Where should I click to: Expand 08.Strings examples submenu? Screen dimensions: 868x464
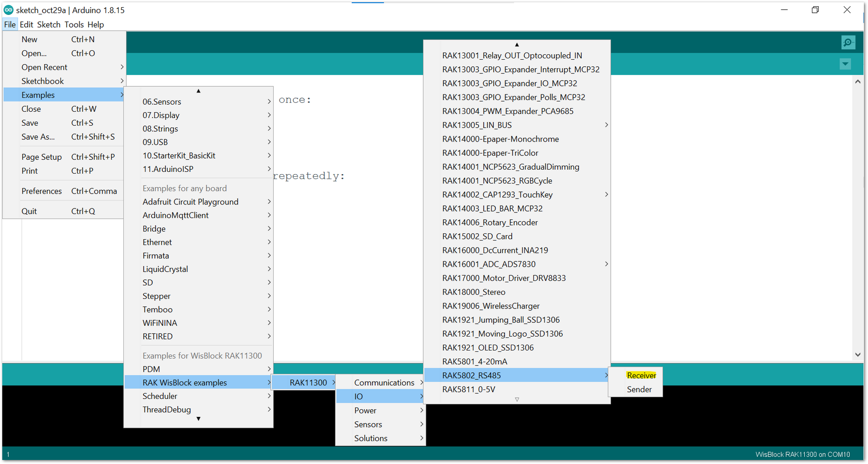(198, 129)
